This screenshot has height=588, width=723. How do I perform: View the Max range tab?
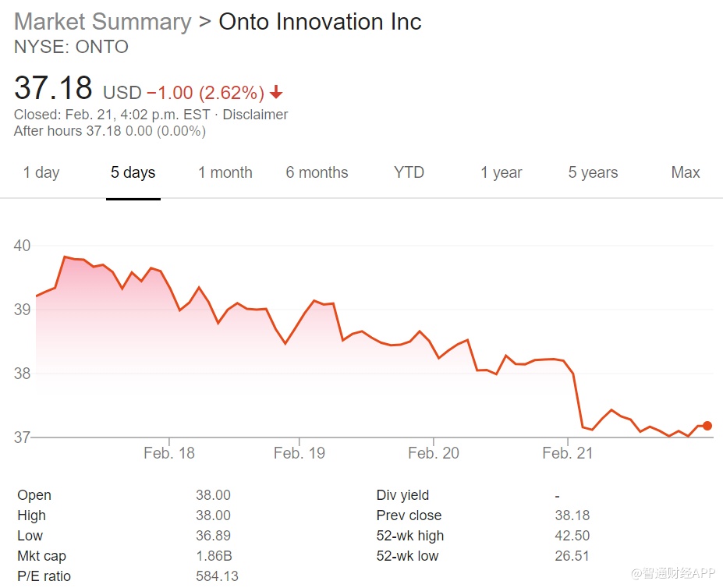point(686,173)
